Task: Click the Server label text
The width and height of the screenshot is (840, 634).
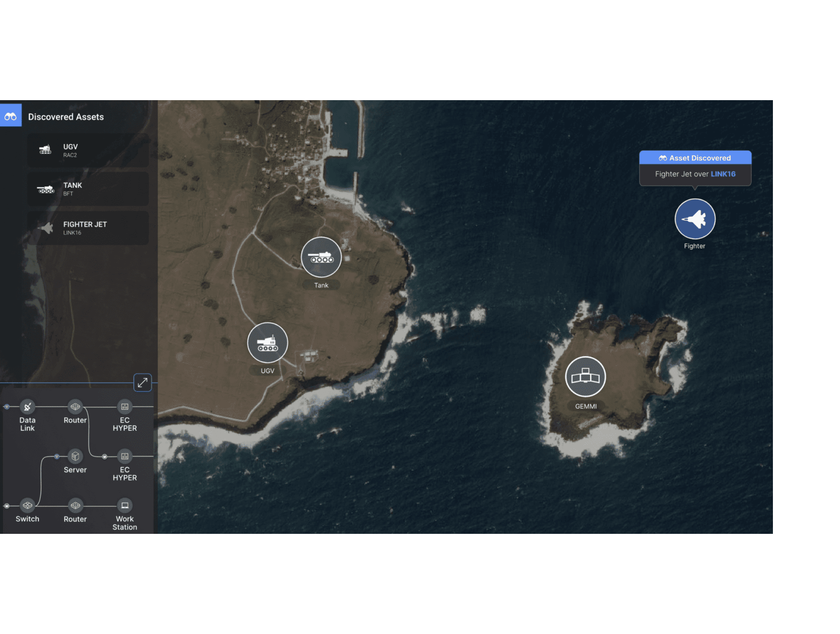Action: click(75, 470)
